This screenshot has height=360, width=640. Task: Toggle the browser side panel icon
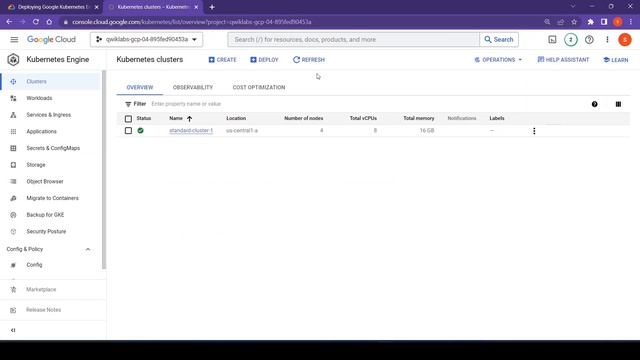(x=604, y=22)
